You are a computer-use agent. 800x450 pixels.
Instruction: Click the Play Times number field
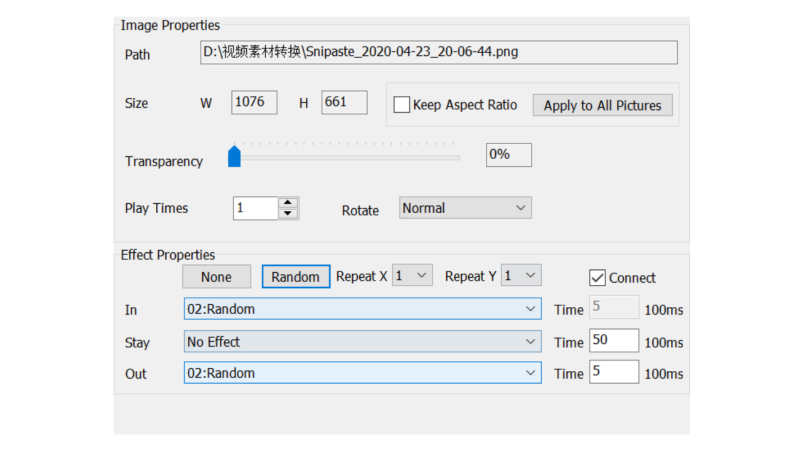coord(256,208)
